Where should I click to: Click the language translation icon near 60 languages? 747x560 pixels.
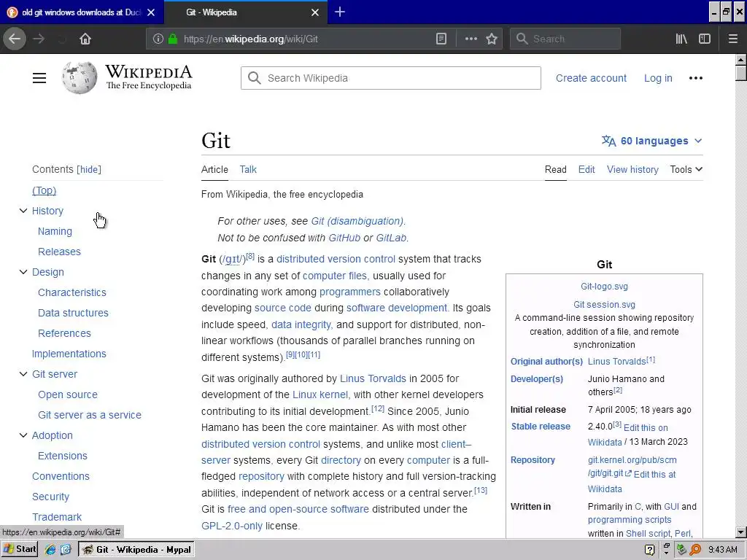tap(608, 141)
